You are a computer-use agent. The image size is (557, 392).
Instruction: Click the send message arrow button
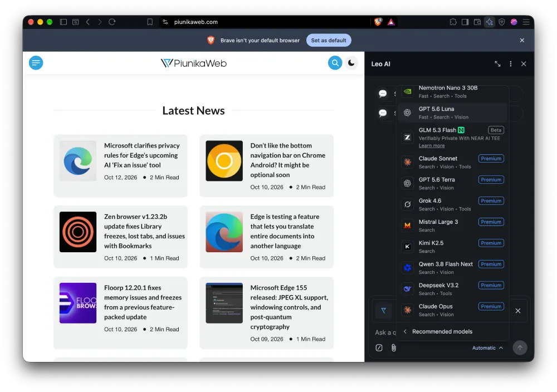[520, 348]
